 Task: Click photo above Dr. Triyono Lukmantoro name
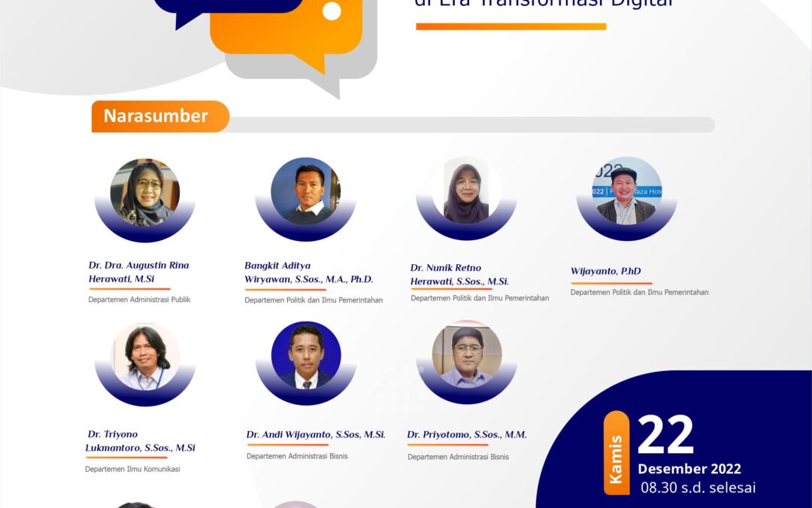point(146,357)
